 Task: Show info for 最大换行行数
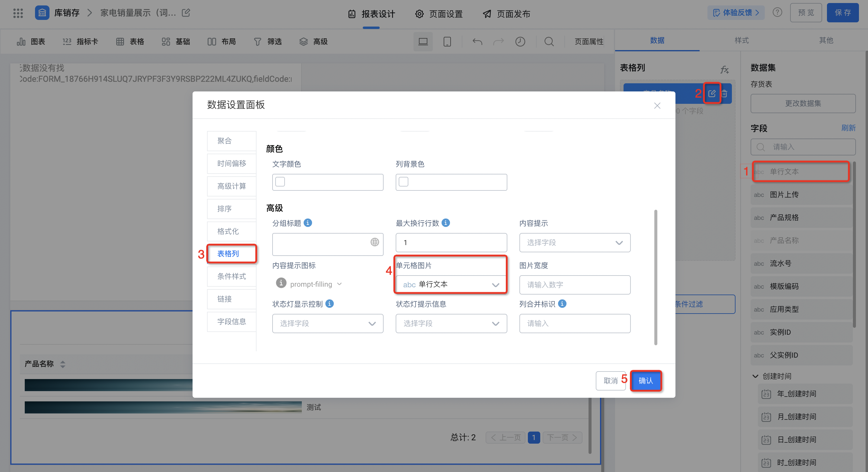pyautogui.click(x=445, y=223)
